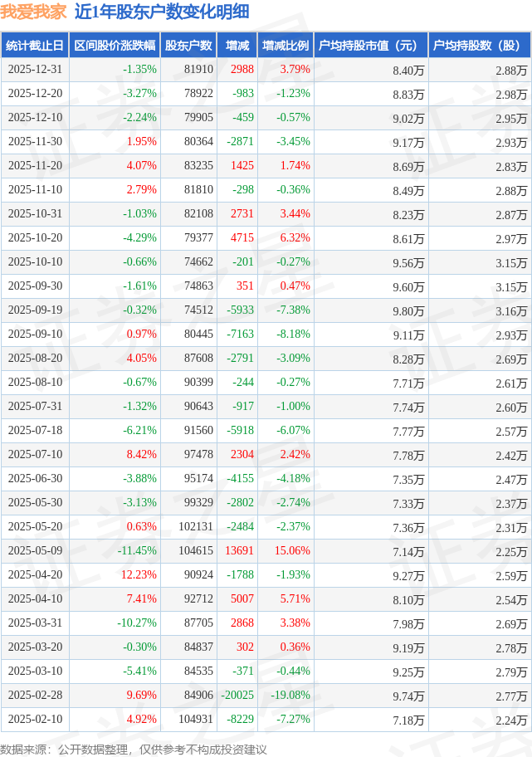Select the 12.23% price change cell
This screenshot has width=532, height=757.
click(139, 574)
